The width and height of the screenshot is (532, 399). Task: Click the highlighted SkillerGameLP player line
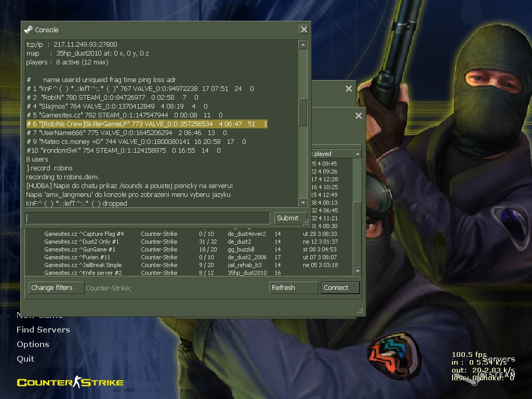click(x=147, y=124)
